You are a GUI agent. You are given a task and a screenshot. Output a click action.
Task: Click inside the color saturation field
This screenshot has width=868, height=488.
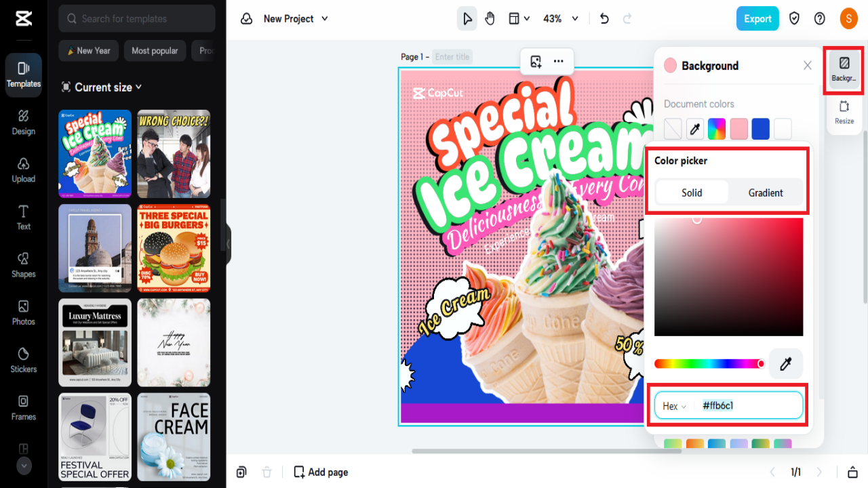(x=728, y=277)
